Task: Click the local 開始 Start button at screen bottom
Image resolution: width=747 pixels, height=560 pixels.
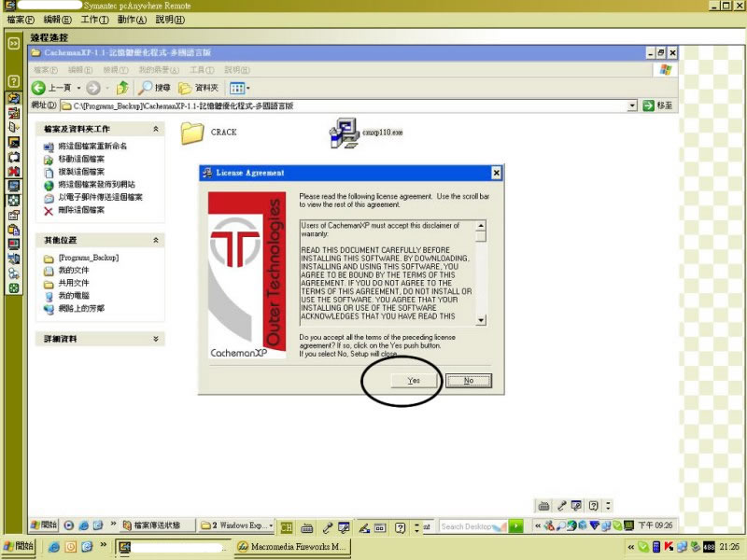Action: coord(18,546)
